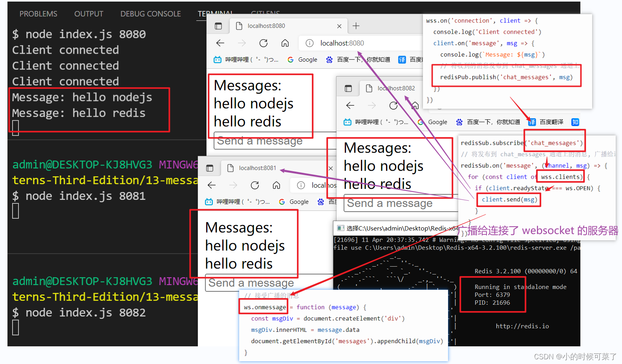Close the localhost:8081 tab

(x=331, y=168)
